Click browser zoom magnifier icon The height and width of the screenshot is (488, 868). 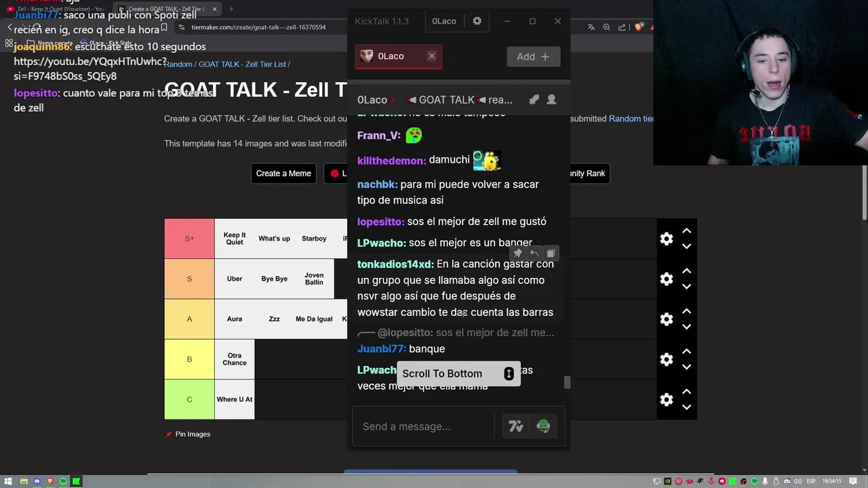coord(606,27)
